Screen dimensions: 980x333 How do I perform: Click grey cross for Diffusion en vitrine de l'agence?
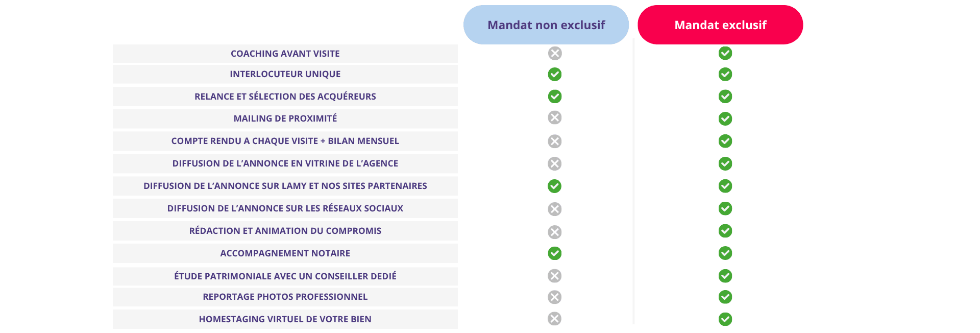pos(555,163)
